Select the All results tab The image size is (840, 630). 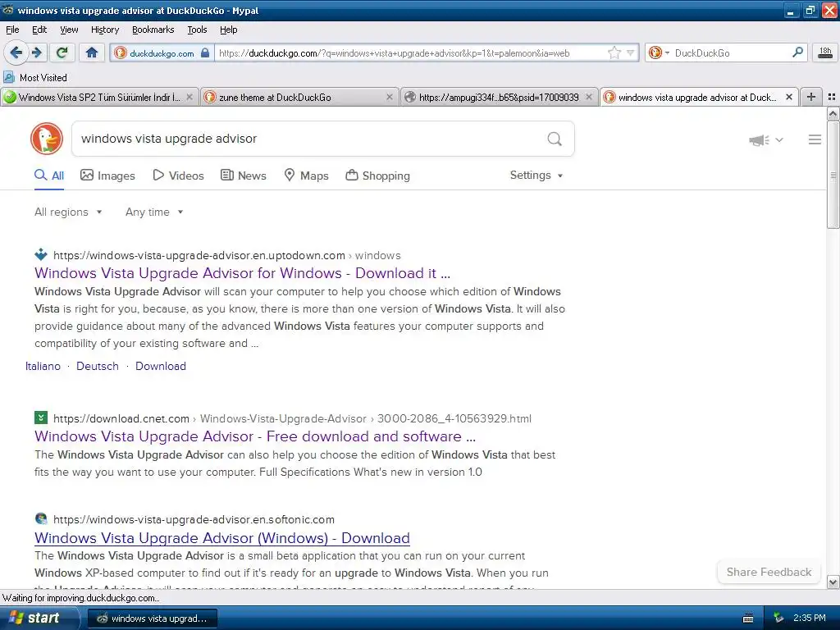click(49, 176)
